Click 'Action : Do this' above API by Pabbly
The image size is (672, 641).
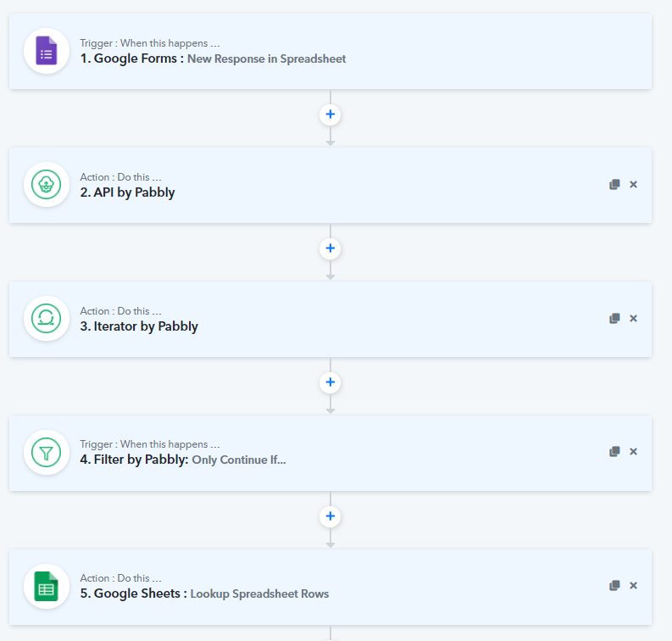[x=120, y=177]
